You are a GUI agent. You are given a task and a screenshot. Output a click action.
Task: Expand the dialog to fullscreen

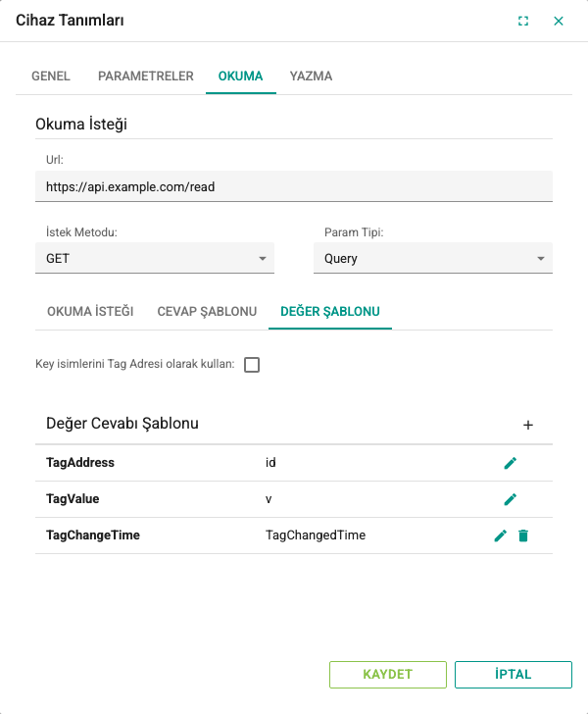pyautogui.click(x=523, y=21)
